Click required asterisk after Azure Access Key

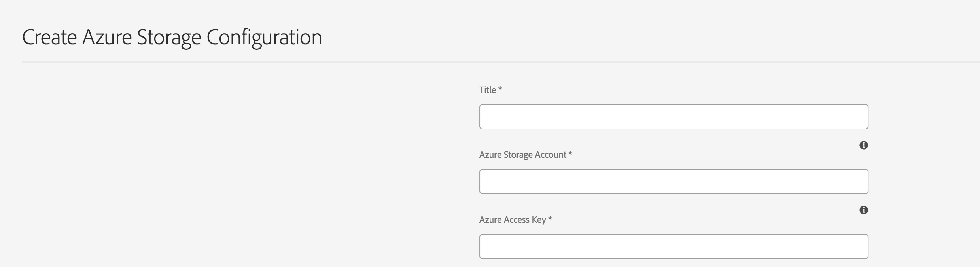tap(550, 219)
